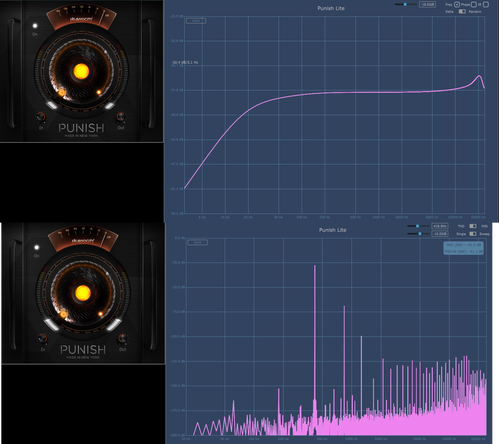This screenshot has width=499, height=444.
Task: Enable the IR checkbox in top analyzer
Action: [486, 4]
